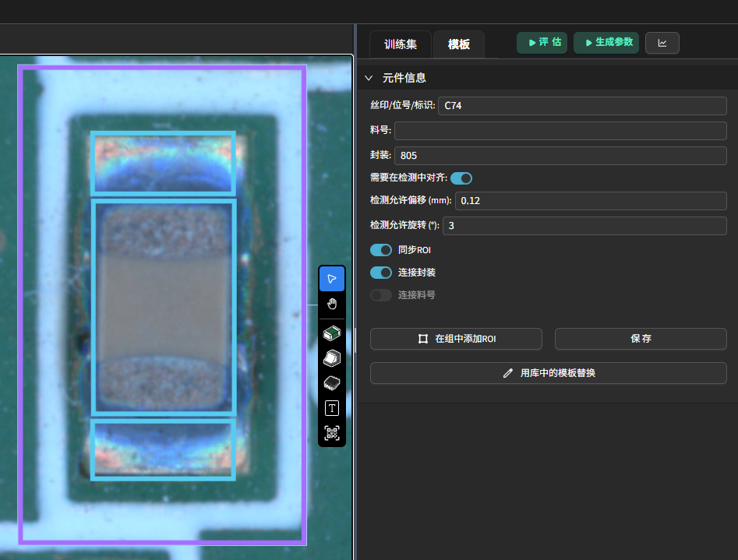Select the text T tool
The height and width of the screenshot is (560, 738).
coord(332,408)
